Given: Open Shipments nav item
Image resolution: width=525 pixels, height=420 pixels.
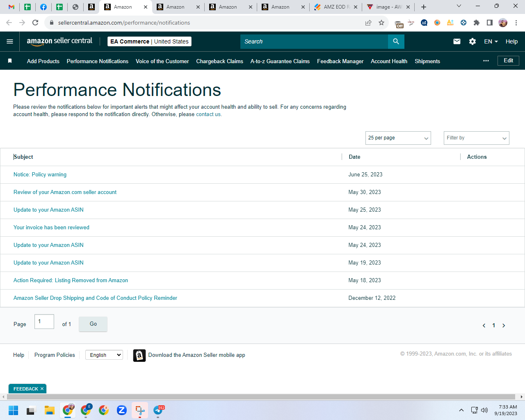Looking at the screenshot, I should point(427,61).
